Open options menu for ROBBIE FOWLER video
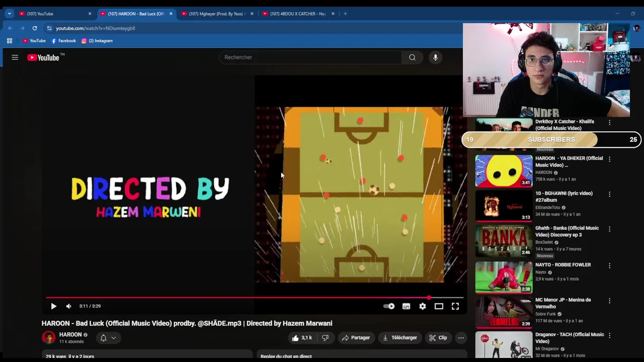644x362 pixels. [x=609, y=265]
